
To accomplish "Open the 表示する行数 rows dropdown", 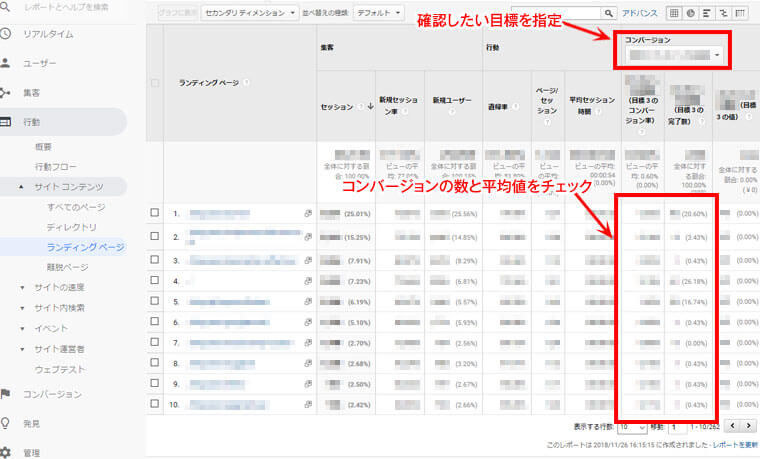I will tap(633, 427).
